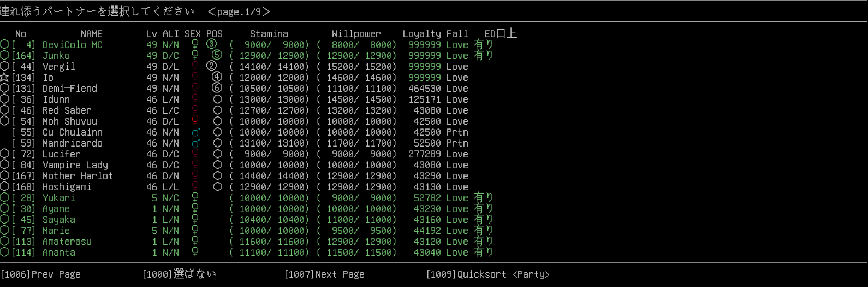Click male symbol in Cu Chulainn row
This screenshot has width=868, height=287.
point(195,132)
